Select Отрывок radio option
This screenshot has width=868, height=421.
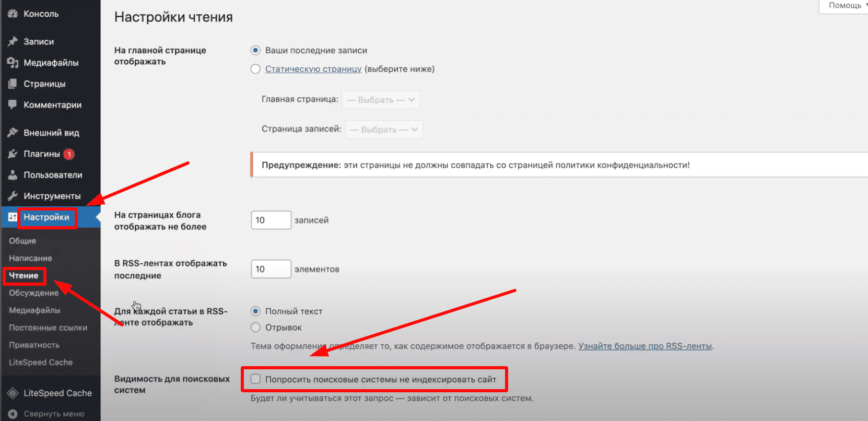tap(255, 328)
